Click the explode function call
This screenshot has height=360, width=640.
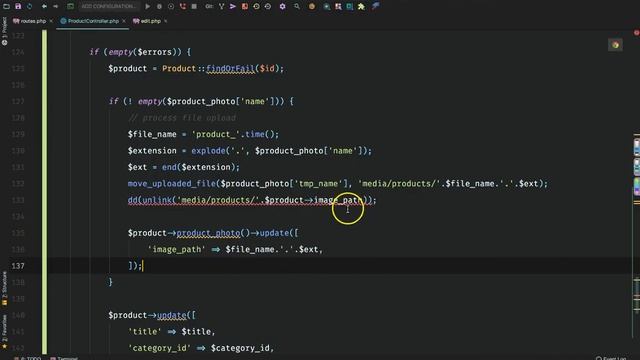[x=208, y=151]
